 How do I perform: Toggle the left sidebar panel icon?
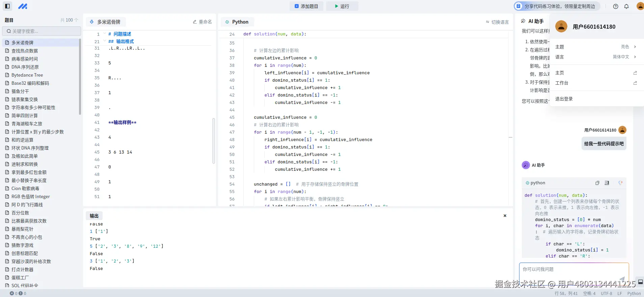click(x=7, y=6)
